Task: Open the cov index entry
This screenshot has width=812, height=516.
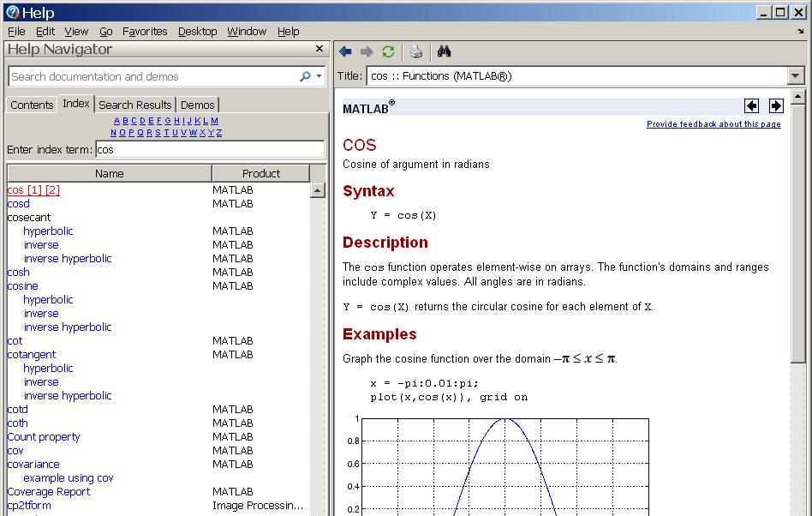Action: [x=15, y=451]
